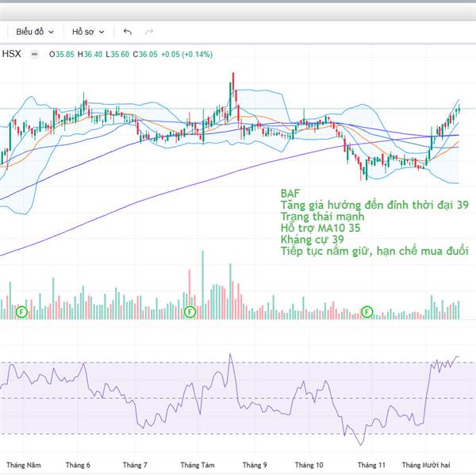Click the annotation 'Tăng giá hướng đến đỉnh thời đại 39'
This screenshot has width=476, height=476.
coord(374,205)
